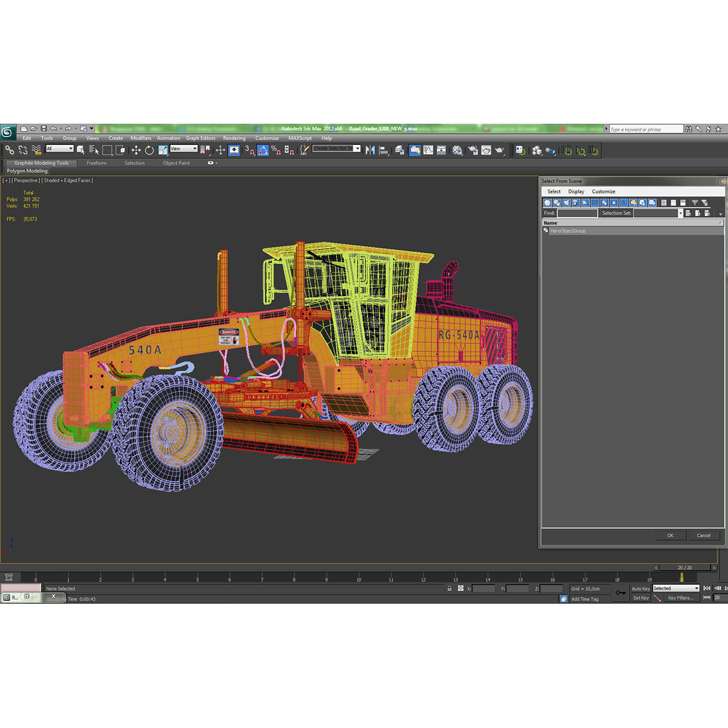This screenshot has width=728, height=728.
Task: Click the Save File icon in quick access toolbar
Action: pos(44,129)
